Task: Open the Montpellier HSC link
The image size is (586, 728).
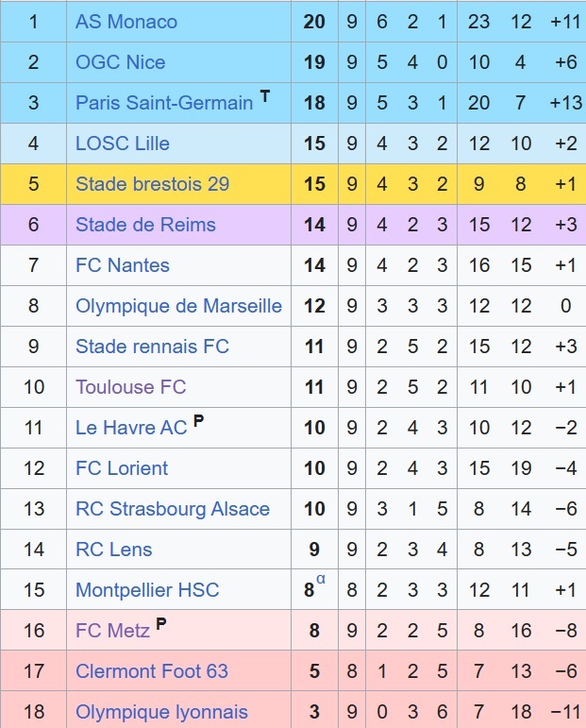Action: [147, 590]
